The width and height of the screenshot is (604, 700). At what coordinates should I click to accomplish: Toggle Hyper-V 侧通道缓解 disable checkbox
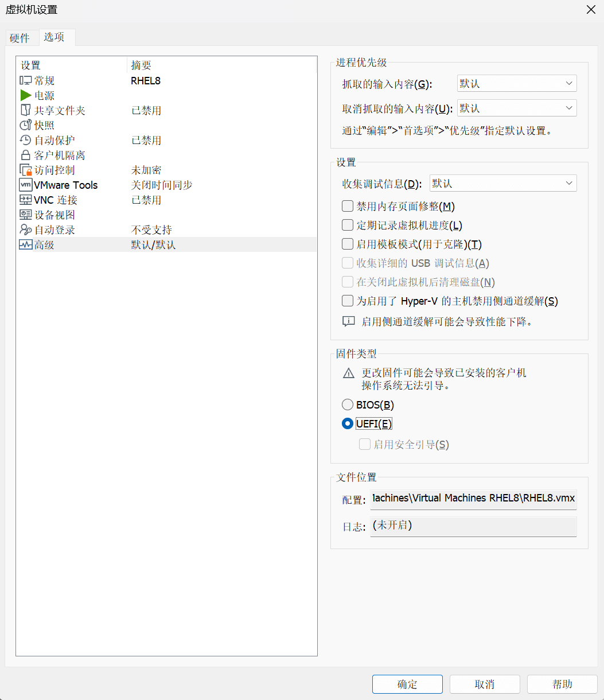tap(348, 301)
